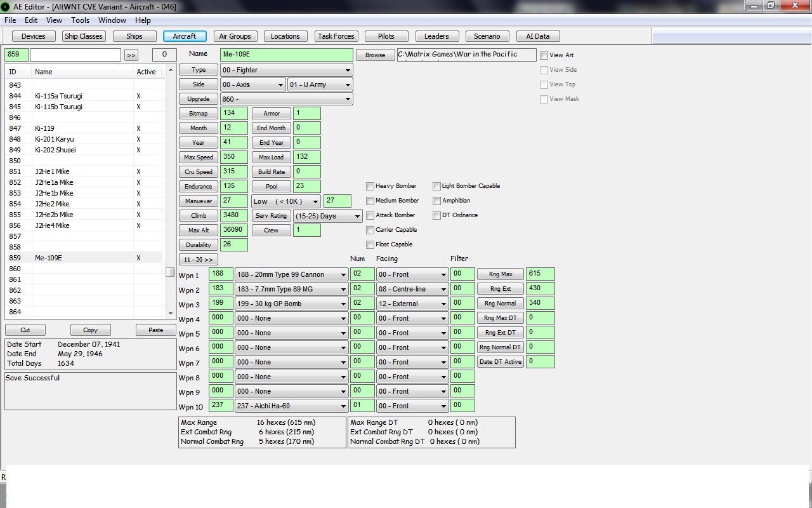Open Wpn 2 dropdown 7.7mm Type 89 MG
Screen dimensions: 812x508
point(291,289)
